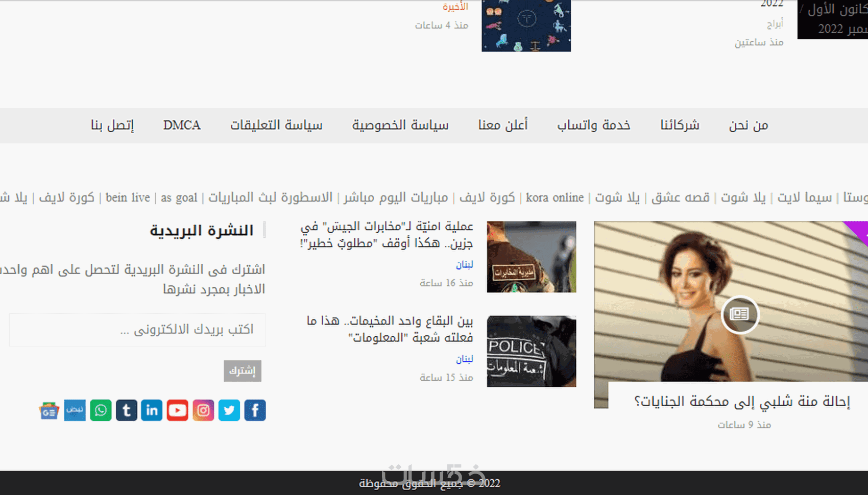Click the 'إشترك' subscribe button

[243, 371]
